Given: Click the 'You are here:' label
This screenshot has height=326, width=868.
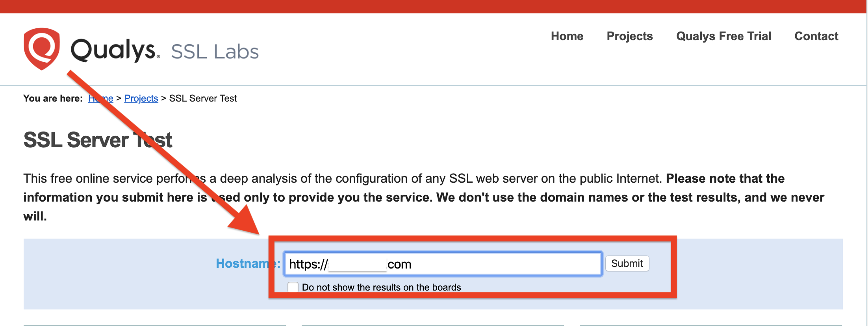Looking at the screenshot, I should pos(53,98).
